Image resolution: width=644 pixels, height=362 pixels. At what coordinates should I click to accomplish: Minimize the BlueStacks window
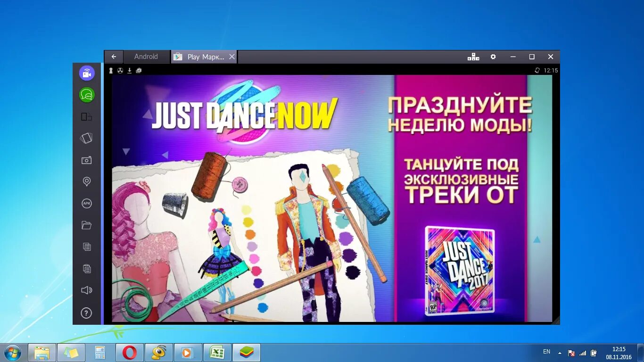(513, 57)
